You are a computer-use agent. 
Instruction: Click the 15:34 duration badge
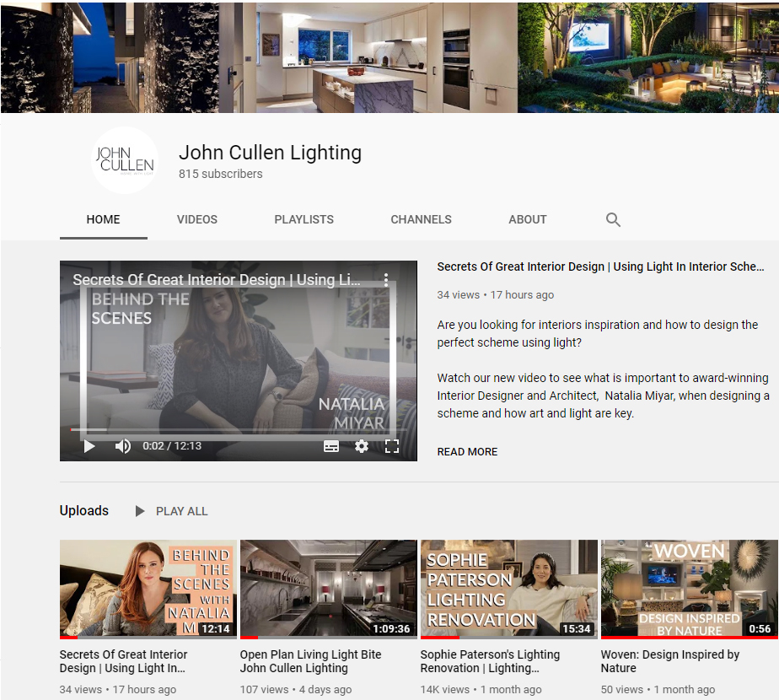(x=577, y=629)
